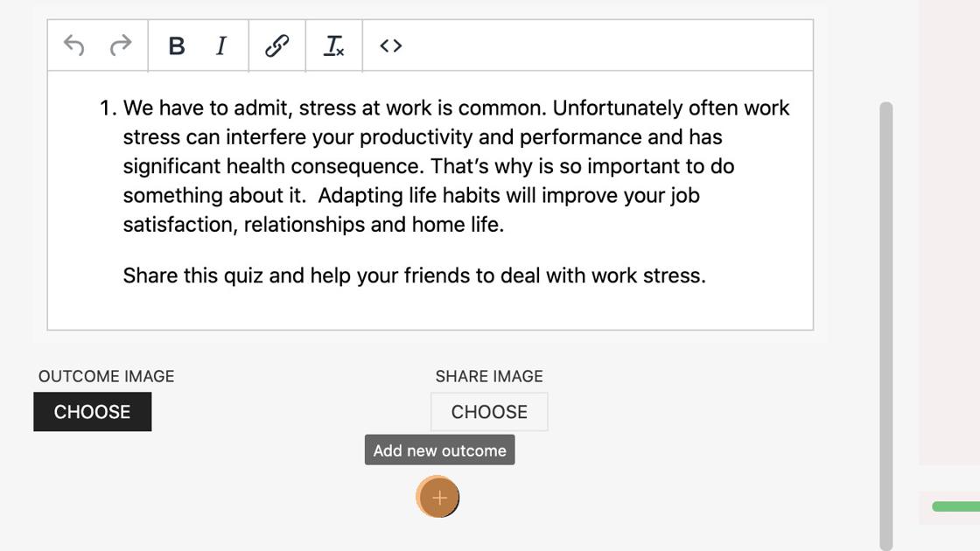Viewport: 980px width, 551px height.
Task: Click the empty space below editor text
Action: [429, 308]
